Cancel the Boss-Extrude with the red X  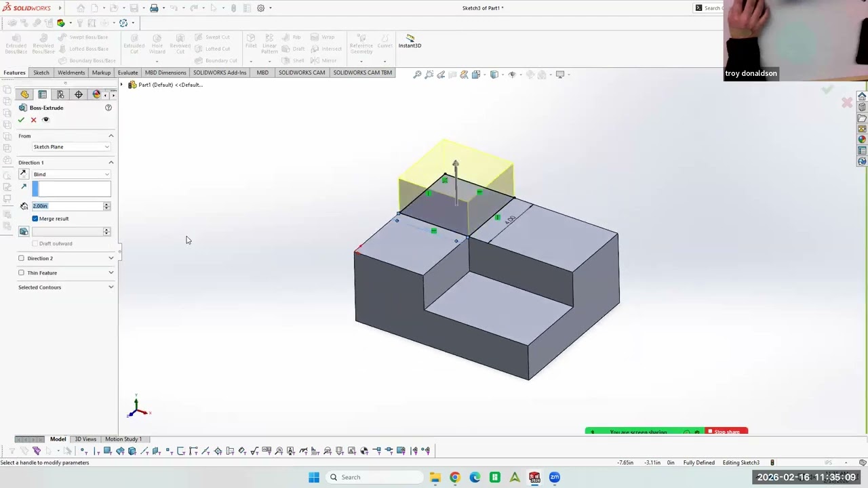click(x=33, y=120)
